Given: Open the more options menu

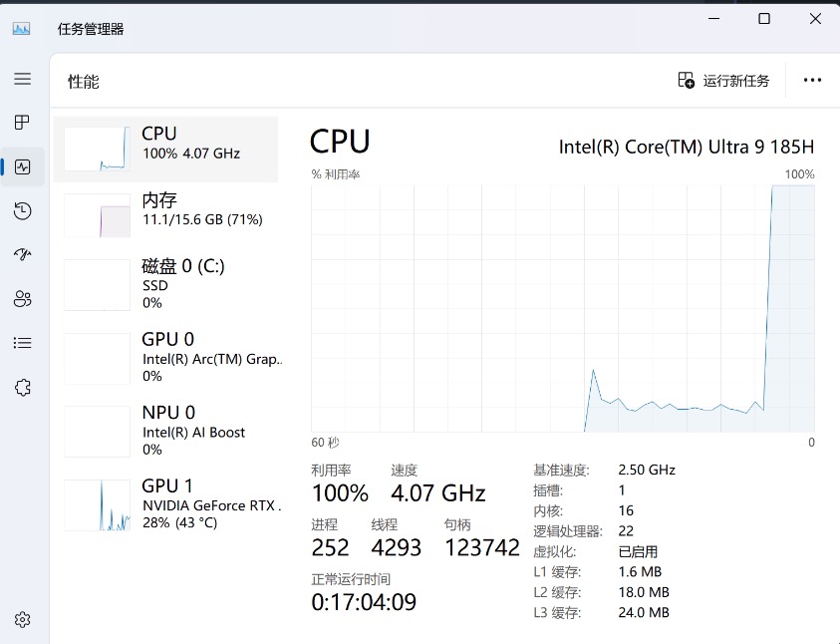Looking at the screenshot, I should (812, 80).
